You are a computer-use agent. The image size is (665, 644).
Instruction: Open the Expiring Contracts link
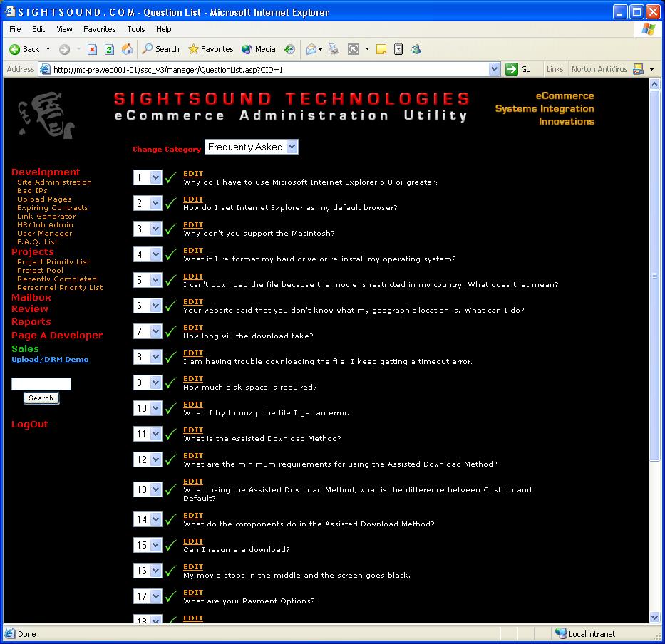[53, 208]
